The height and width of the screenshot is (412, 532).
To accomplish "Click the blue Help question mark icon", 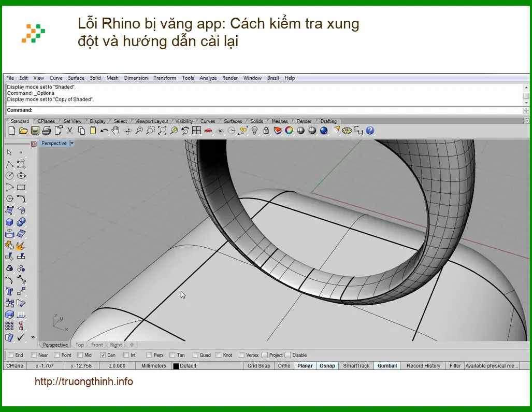I will [x=370, y=131].
